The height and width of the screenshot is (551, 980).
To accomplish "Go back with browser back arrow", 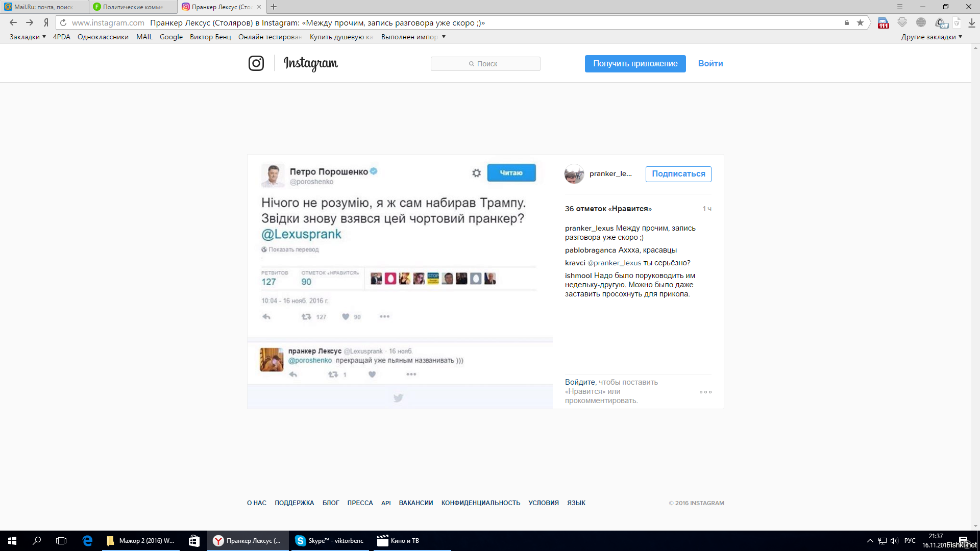I will pyautogui.click(x=13, y=22).
